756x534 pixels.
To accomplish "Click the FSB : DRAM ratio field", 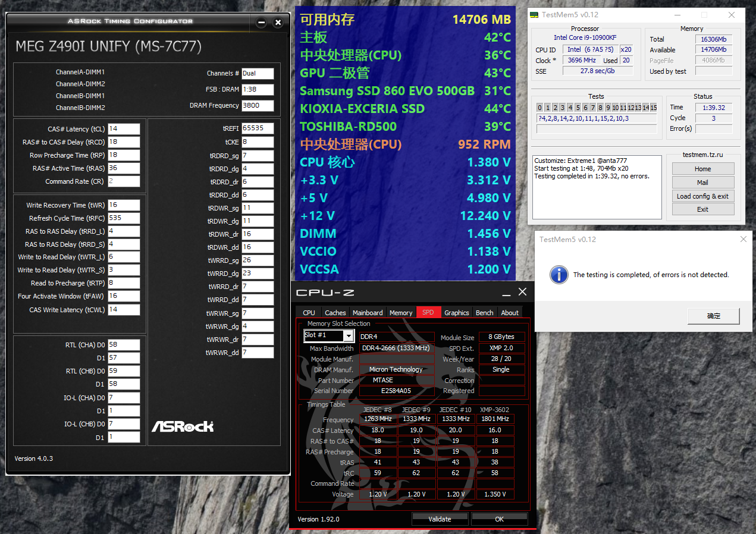I will point(258,90).
